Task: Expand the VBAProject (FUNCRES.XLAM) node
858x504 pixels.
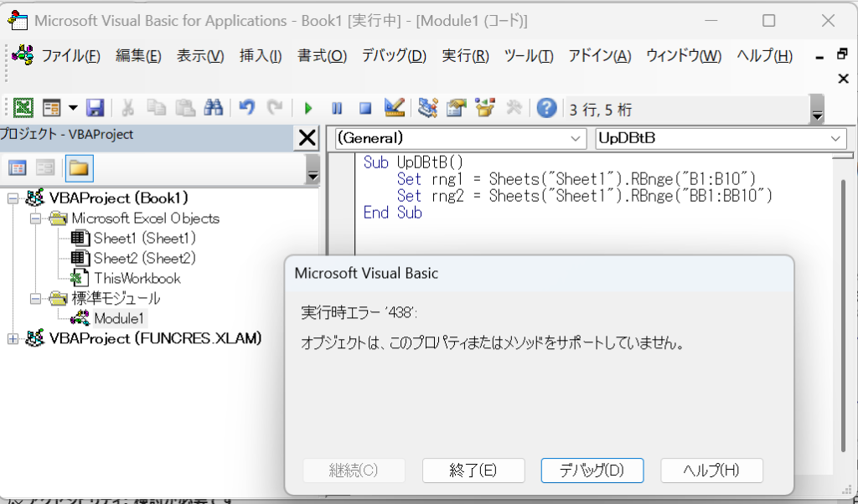Action: (x=13, y=339)
